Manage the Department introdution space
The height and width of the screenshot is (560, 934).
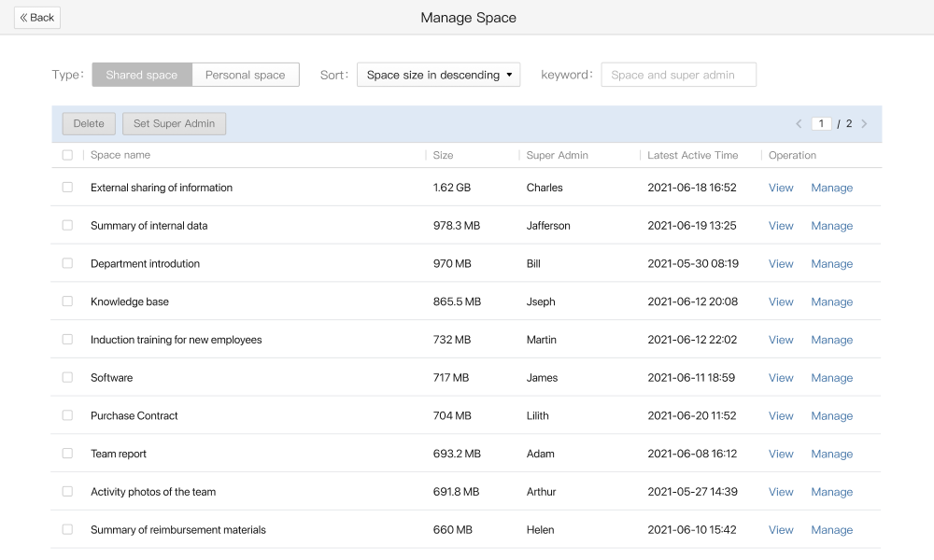click(x=832, y=263)
